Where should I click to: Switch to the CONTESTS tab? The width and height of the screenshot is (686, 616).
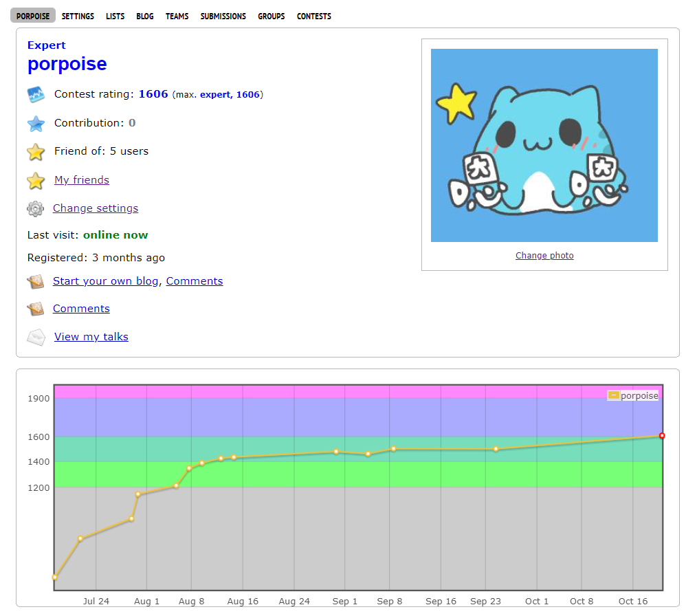pos(313,16)
